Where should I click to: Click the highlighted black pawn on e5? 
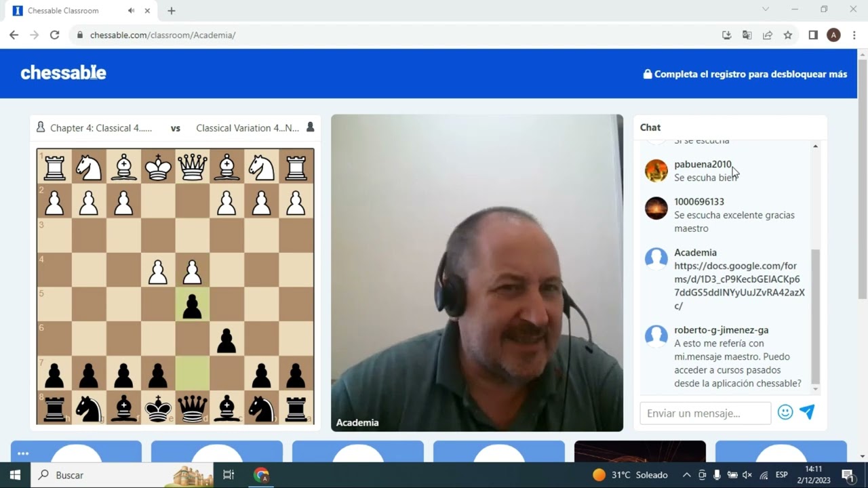(193, 305)
